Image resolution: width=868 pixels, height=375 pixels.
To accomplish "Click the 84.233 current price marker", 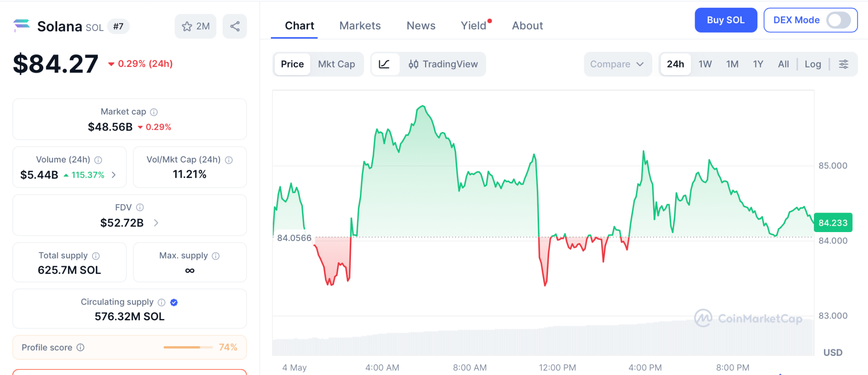I will (x=833, y=223).
